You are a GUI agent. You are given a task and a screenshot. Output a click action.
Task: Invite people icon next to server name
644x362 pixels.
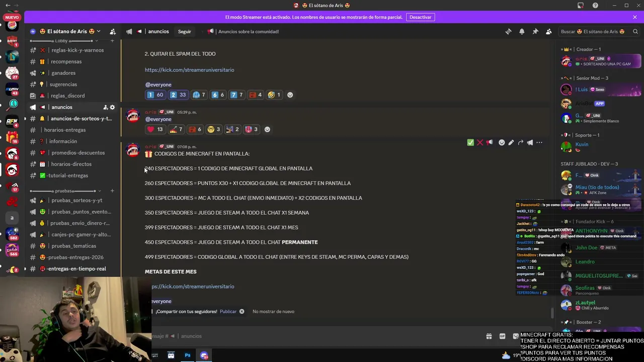[113, 31]
